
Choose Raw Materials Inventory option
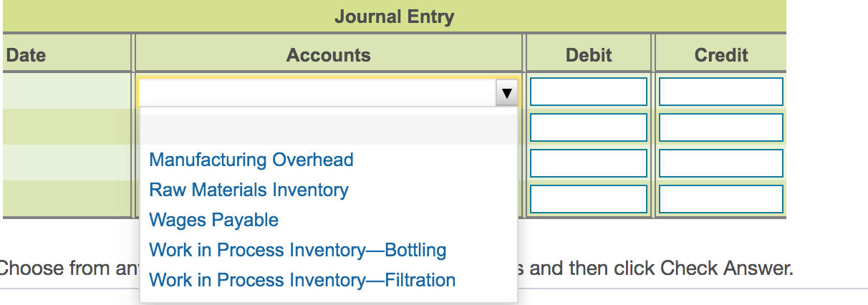pos(249,190)
